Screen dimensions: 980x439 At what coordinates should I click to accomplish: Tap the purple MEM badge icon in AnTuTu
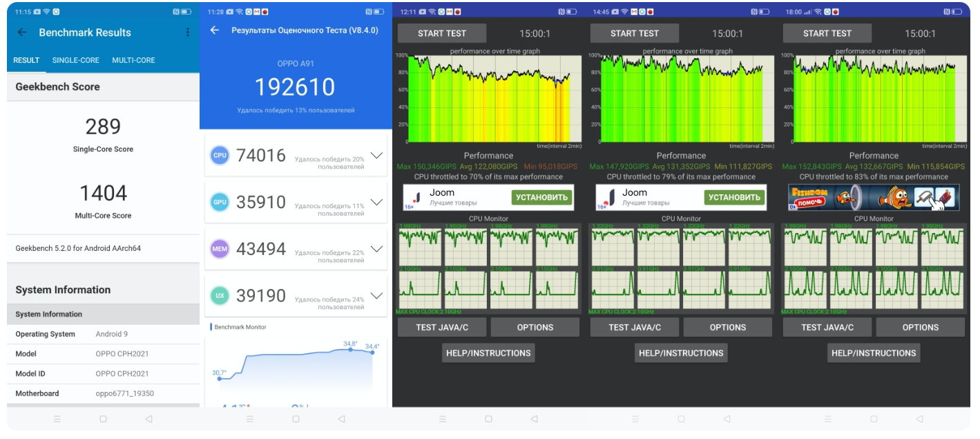click(x=220, y=249)
